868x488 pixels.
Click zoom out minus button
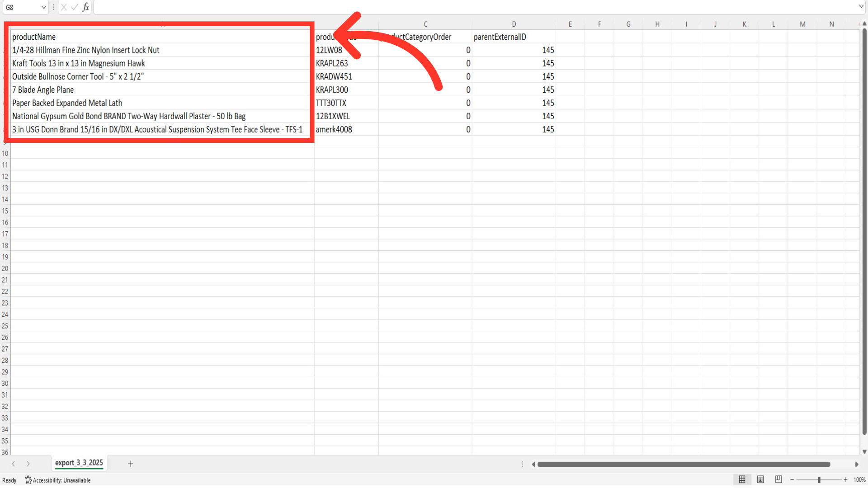(792, 479)
